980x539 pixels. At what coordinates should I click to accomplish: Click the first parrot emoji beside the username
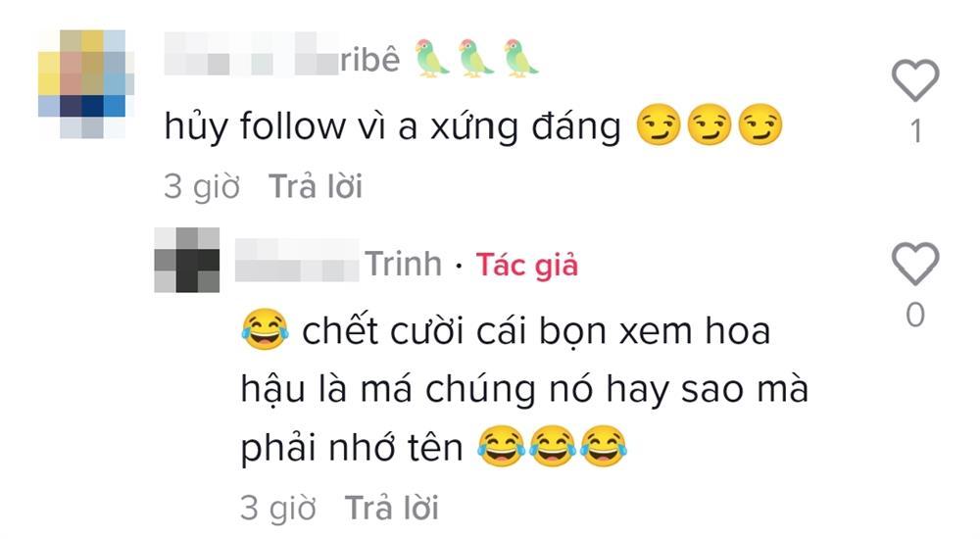(x=432, y=59)
